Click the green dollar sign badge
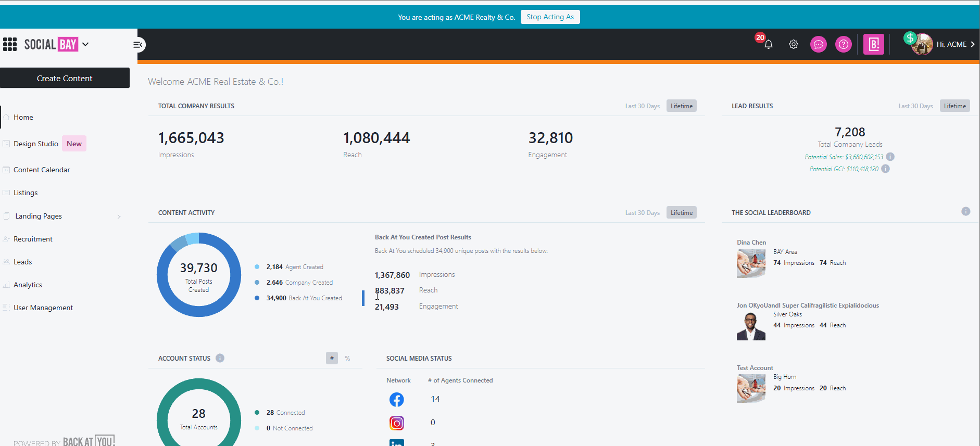The width and height of the screenshot is (980, 446). (x=910, y=38)
